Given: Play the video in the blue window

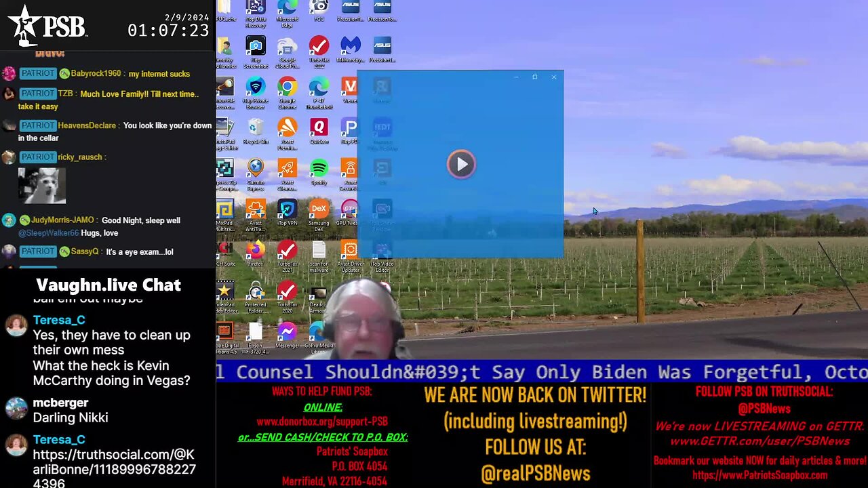Looking at the screenshot, I should (461, 164).
